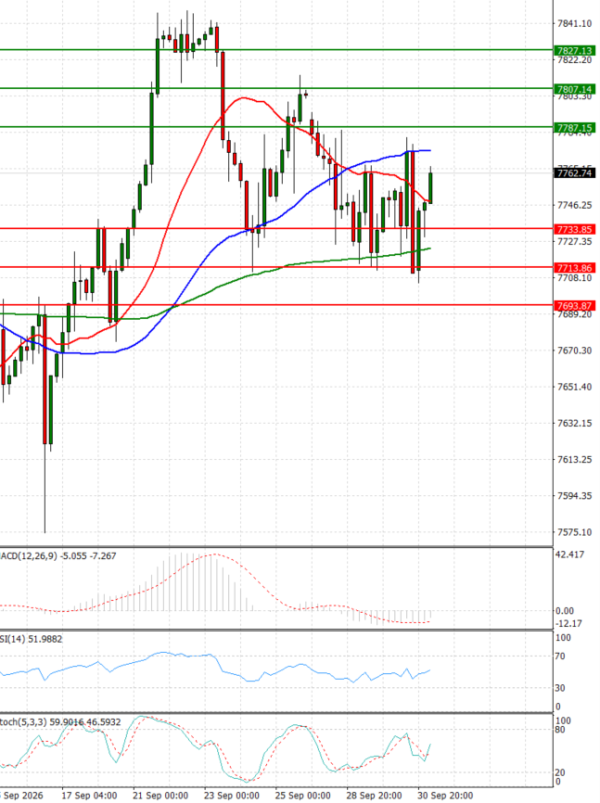Click the 7807.14 green resistance label

pos(574,89)
